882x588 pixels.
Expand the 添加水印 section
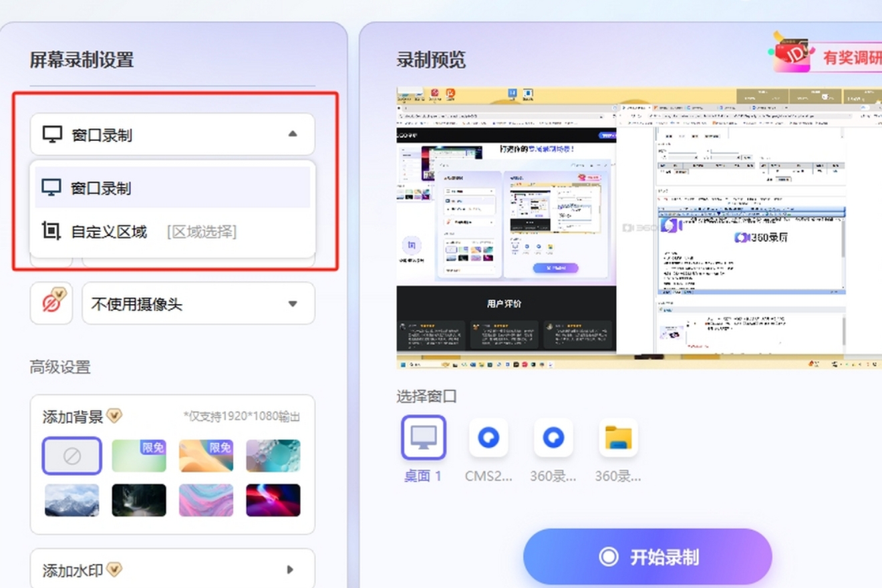[290, 570]
